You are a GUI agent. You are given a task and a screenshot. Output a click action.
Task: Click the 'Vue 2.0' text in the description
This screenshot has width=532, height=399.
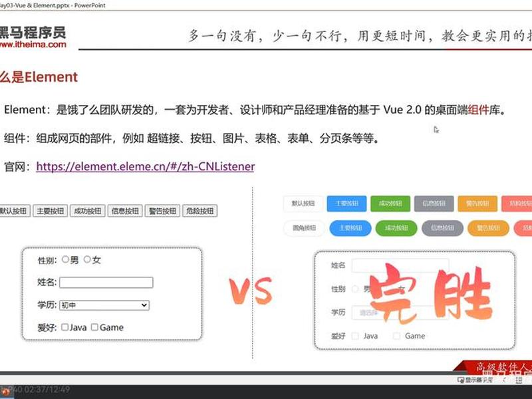click(x=402, y=110)
